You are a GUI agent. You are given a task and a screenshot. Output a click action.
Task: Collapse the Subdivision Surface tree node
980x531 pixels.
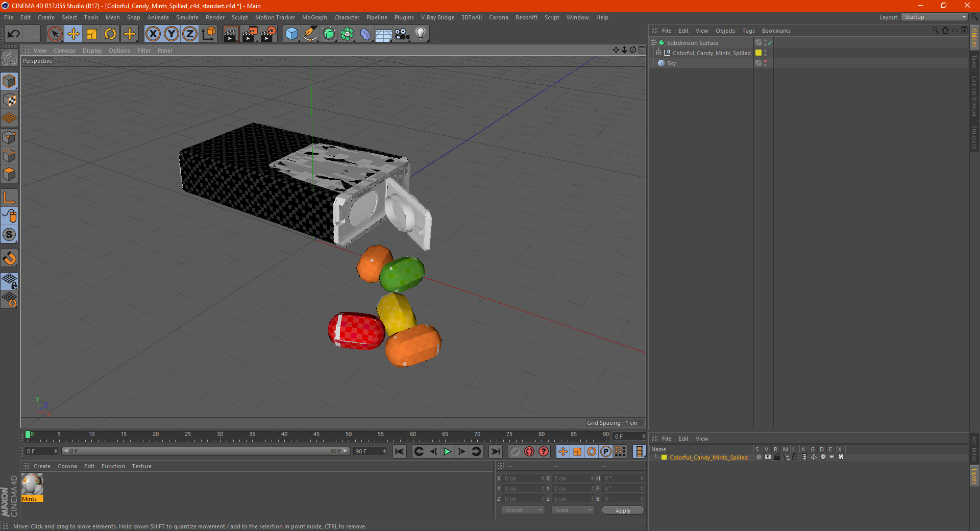[x=653, y=43]
